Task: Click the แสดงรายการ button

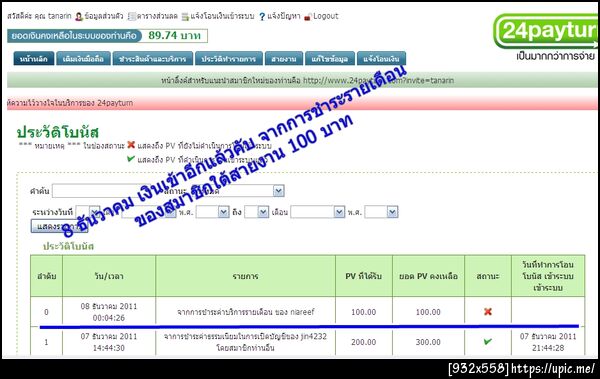Action: [x=59, y=226]
